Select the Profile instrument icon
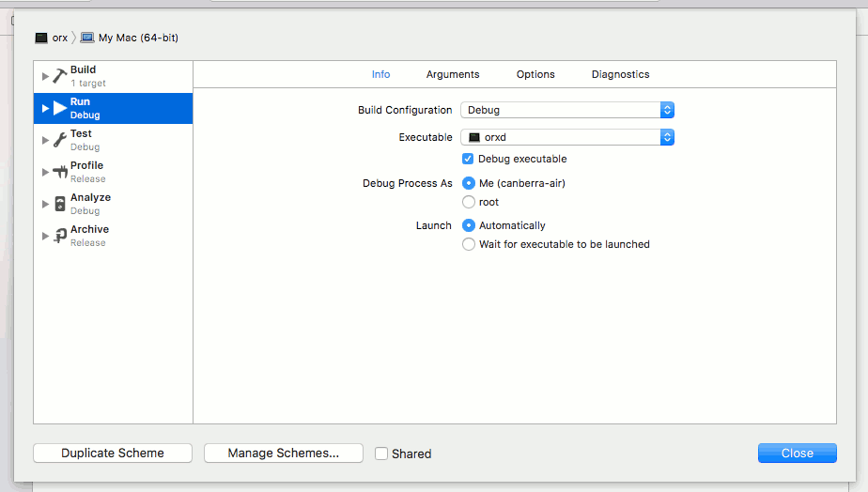This screenshot has height=492, width=868. (x=60, y=172)
